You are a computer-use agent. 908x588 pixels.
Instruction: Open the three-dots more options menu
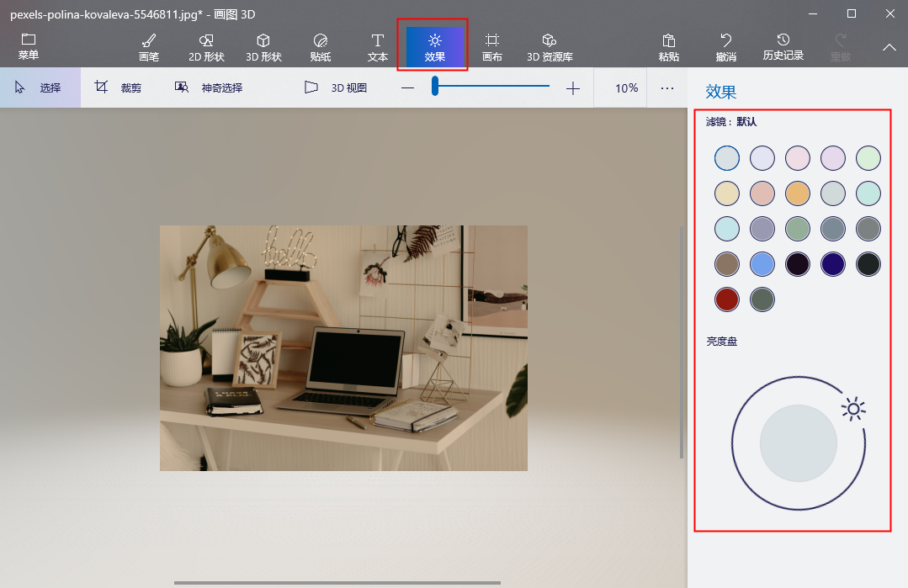click(667, 88)
